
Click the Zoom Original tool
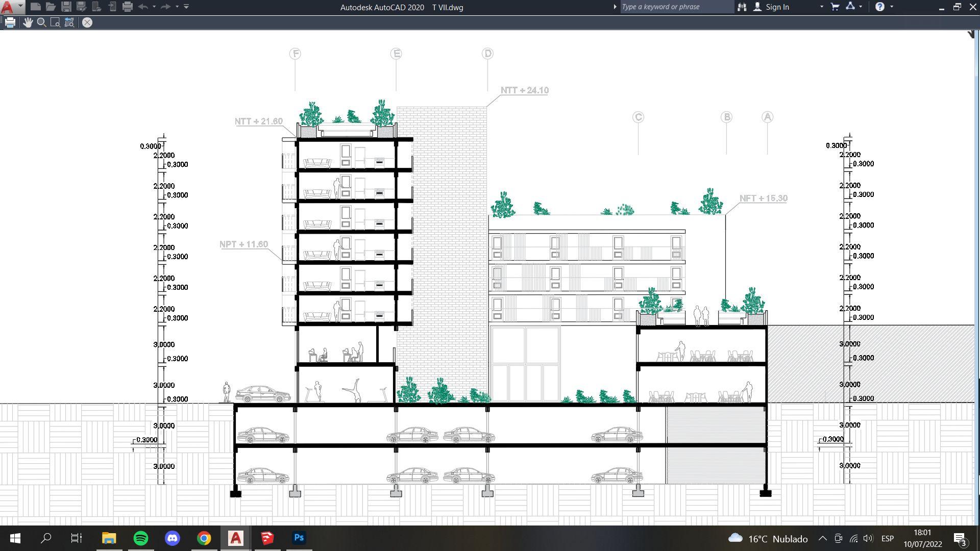(69, 22)
